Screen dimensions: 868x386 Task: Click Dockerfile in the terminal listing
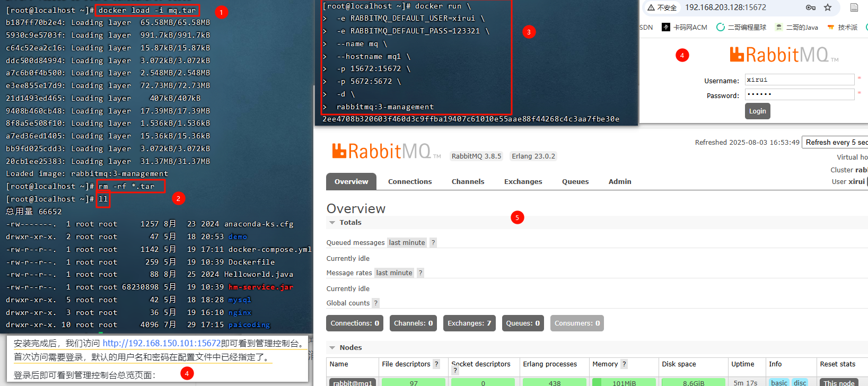click(x=251, y=262)
